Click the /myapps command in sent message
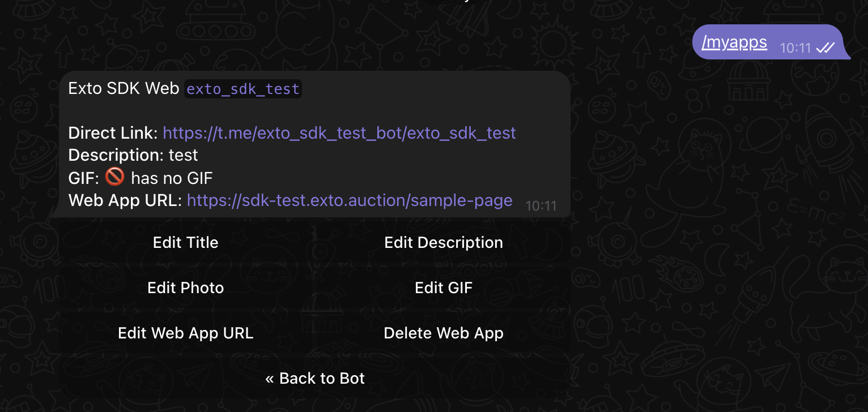This screenshot has height=412, width=868. pyautogui.click(x=734, y=42)
